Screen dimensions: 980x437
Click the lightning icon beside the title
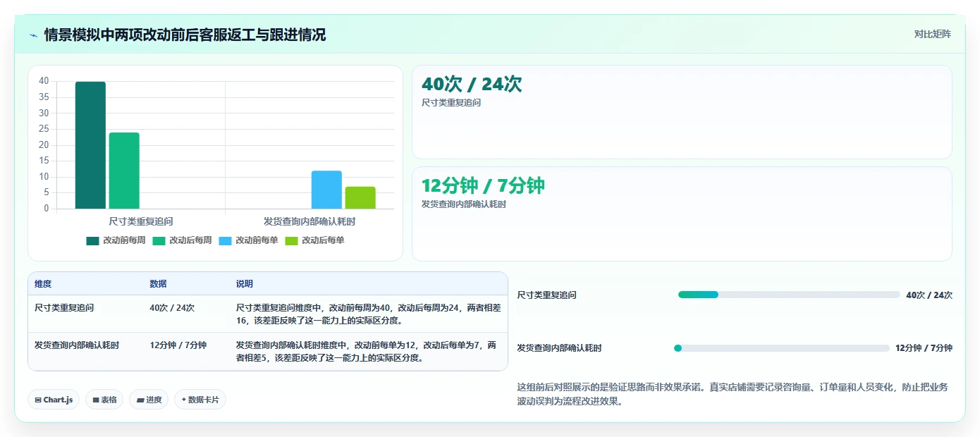point(33,35)
